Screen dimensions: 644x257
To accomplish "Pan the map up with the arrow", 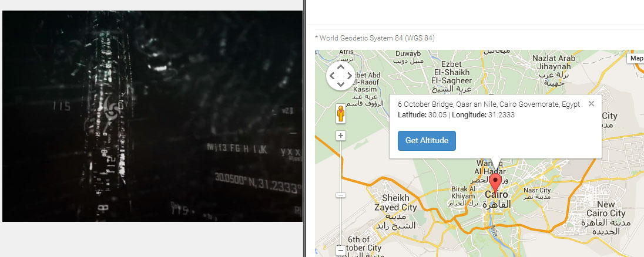I will tap(340, 67).
